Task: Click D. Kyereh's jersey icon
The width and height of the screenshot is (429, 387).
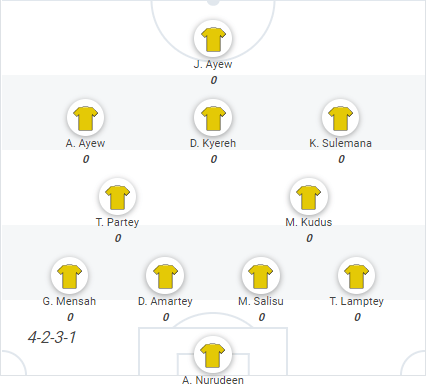Action: [x=213, y=118]
